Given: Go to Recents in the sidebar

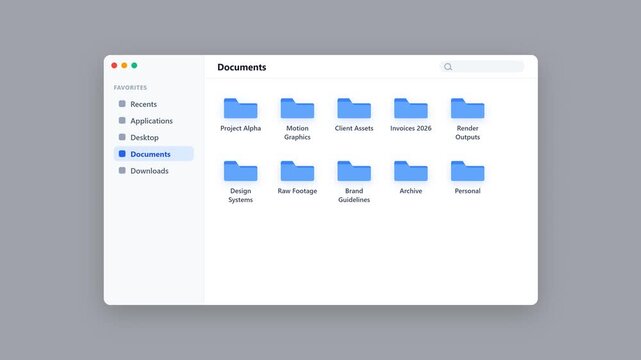Looking at the screenshot, I should click(x=153, y=104).
